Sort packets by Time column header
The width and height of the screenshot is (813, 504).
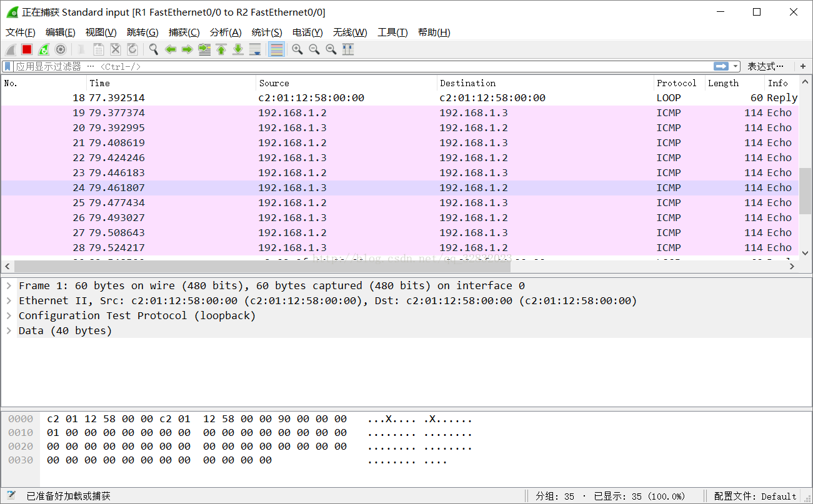(171, 83)
